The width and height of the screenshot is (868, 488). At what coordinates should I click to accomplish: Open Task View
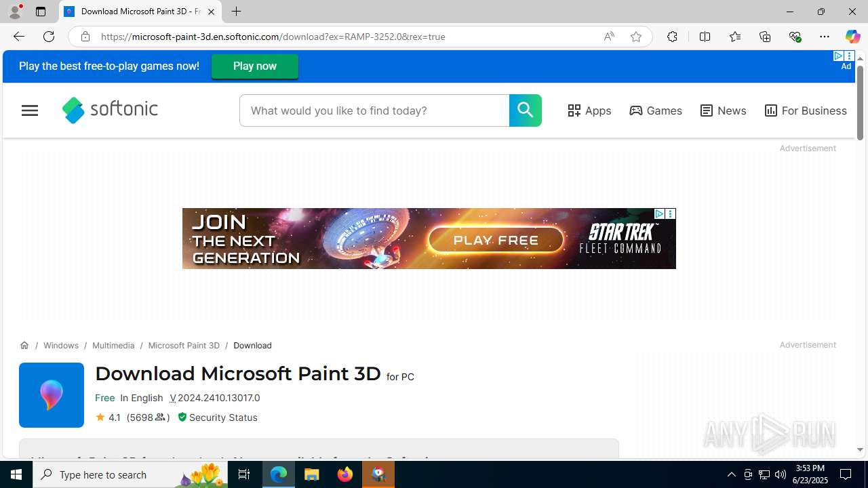[244, 474]
